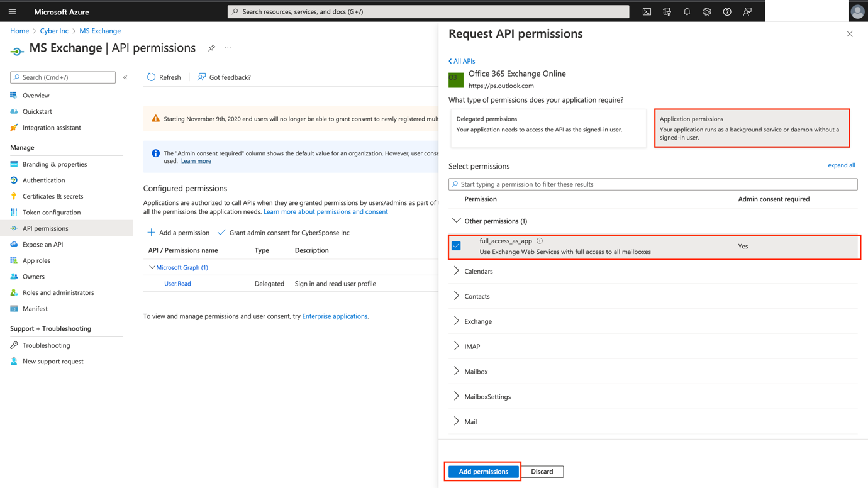Click the help question mark icon
The height and width of the screenshot is (488, 868).
[x=727, y=12]
